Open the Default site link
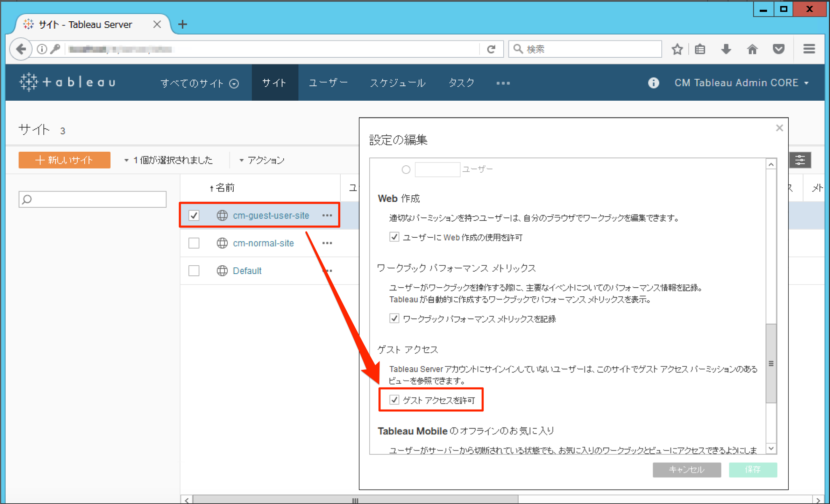Viewport: 830px width, 504px height. click(247, 271)
